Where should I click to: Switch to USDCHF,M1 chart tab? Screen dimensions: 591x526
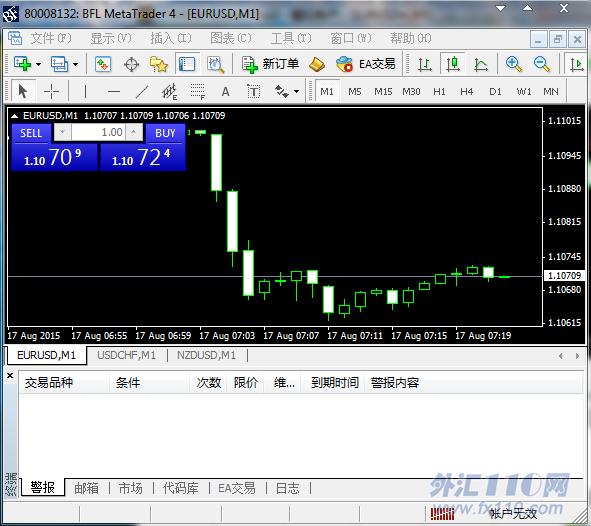tap(126, 355)
